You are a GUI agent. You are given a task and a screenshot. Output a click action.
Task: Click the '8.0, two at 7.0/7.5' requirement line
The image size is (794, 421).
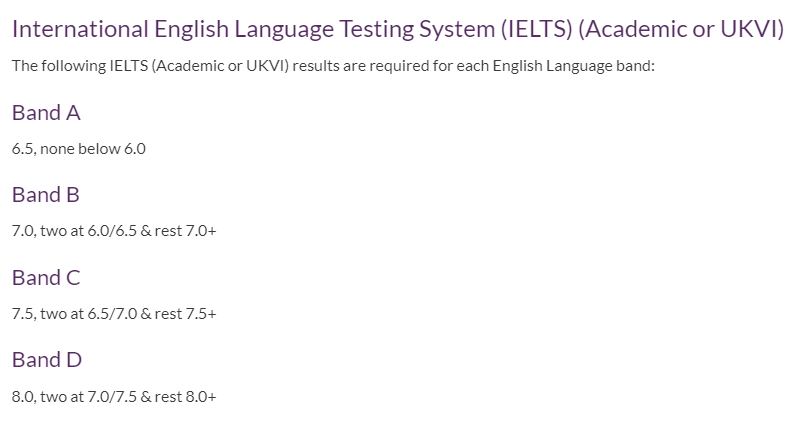pos(114,397)
